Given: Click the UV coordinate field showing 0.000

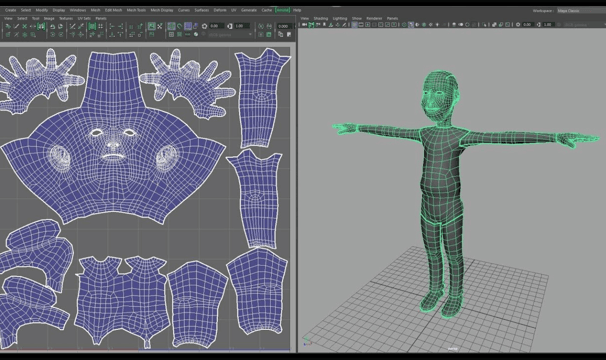Looking at the screenshot, I should coord(284,26).
